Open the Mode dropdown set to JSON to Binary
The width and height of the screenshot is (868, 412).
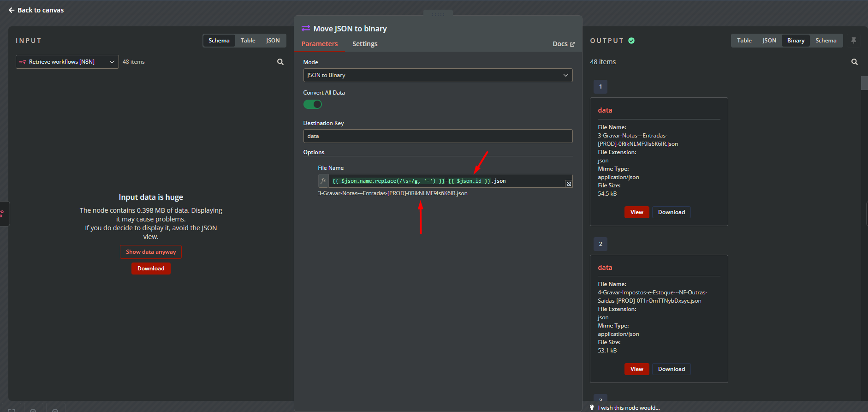438,75
